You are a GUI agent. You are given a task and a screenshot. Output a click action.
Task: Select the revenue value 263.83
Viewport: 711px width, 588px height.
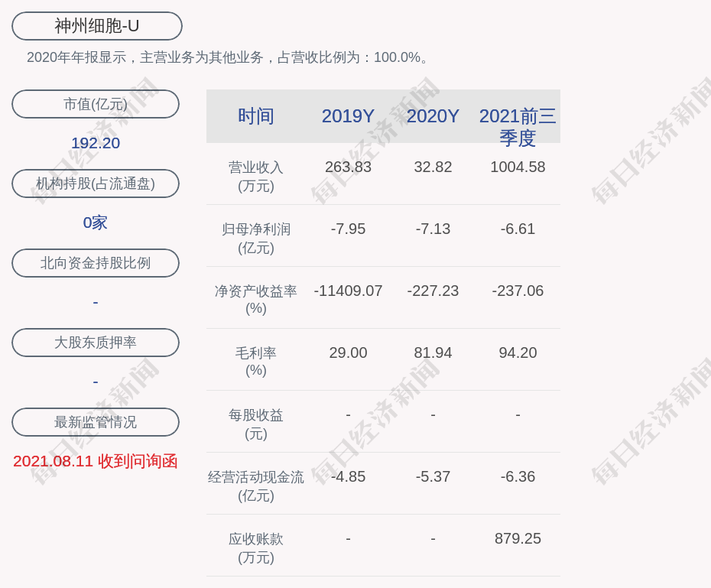348,167
